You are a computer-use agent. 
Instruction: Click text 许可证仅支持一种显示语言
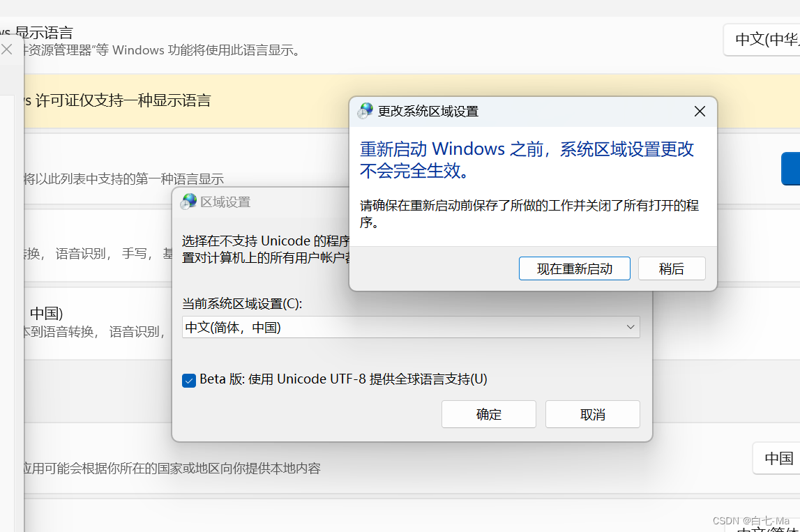[x=123, y=100]
